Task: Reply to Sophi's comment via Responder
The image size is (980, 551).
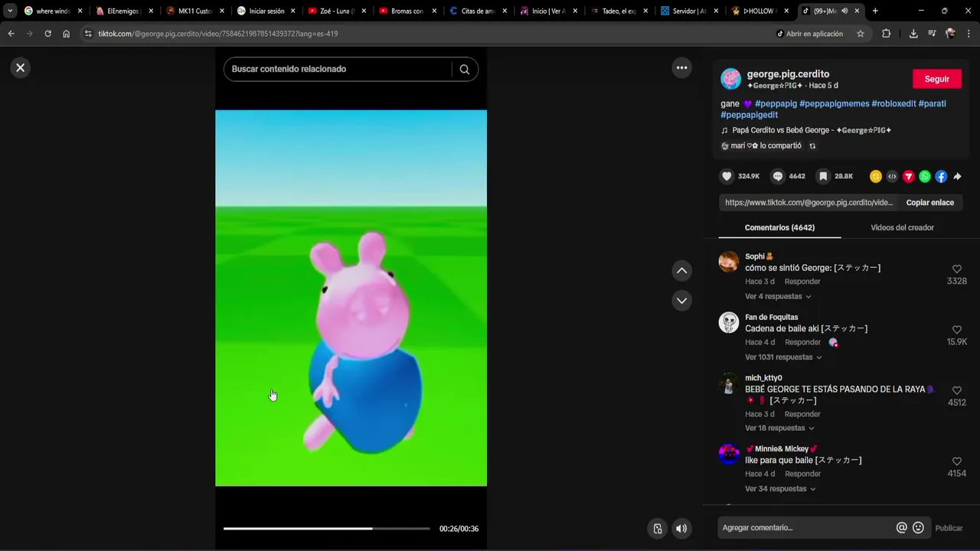Action: coord(802,281)
